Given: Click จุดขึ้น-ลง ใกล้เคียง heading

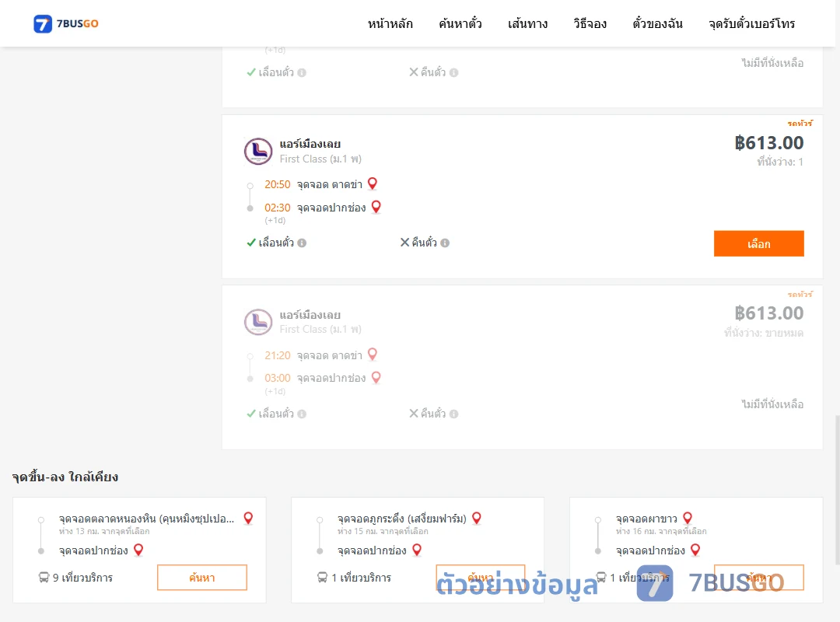Looking at the screenshot, I should [65, 477].
